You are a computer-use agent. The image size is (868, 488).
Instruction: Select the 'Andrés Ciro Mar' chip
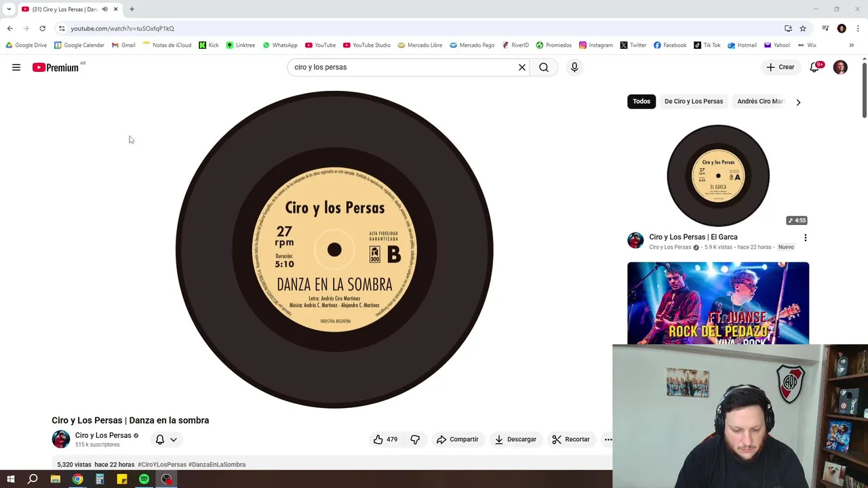759,102
